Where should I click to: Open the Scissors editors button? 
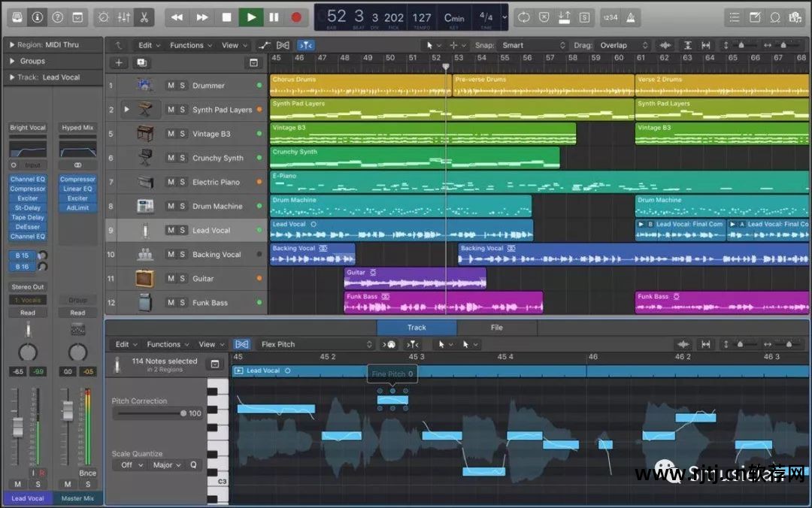144,17
